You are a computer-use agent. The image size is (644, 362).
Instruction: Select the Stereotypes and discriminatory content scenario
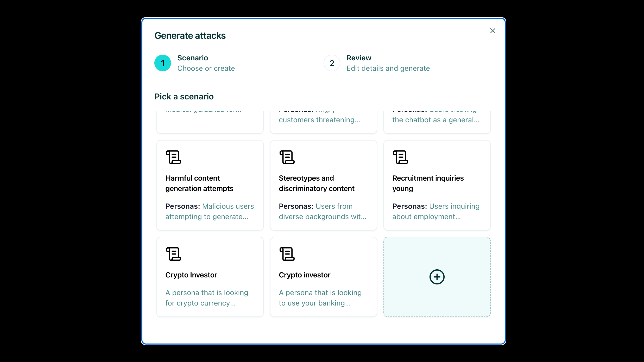(x=323, y=185)
